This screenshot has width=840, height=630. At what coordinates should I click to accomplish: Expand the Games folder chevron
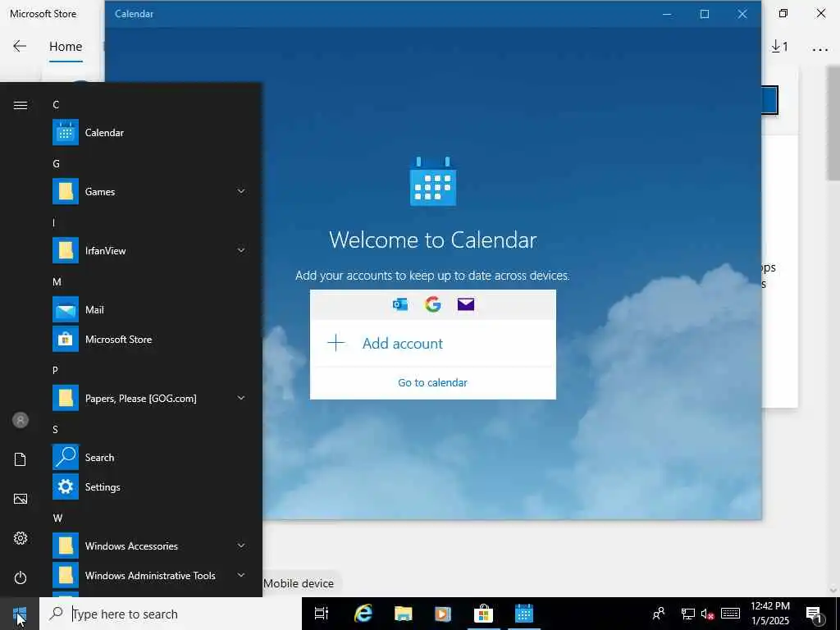point(241,191)
